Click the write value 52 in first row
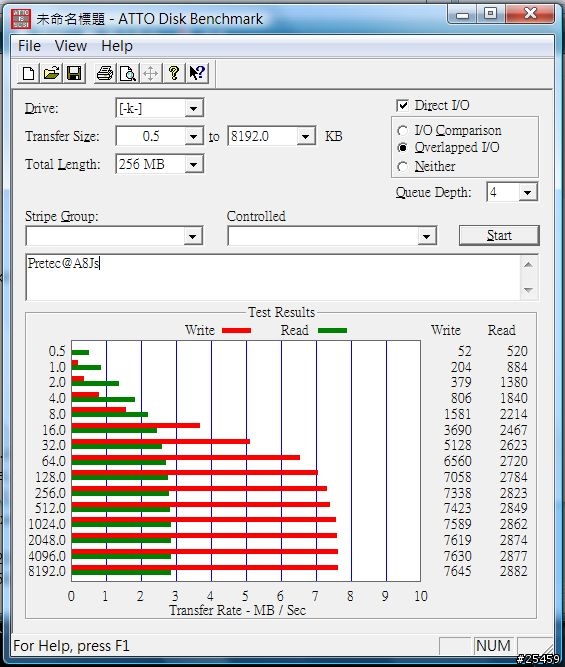 465,351
